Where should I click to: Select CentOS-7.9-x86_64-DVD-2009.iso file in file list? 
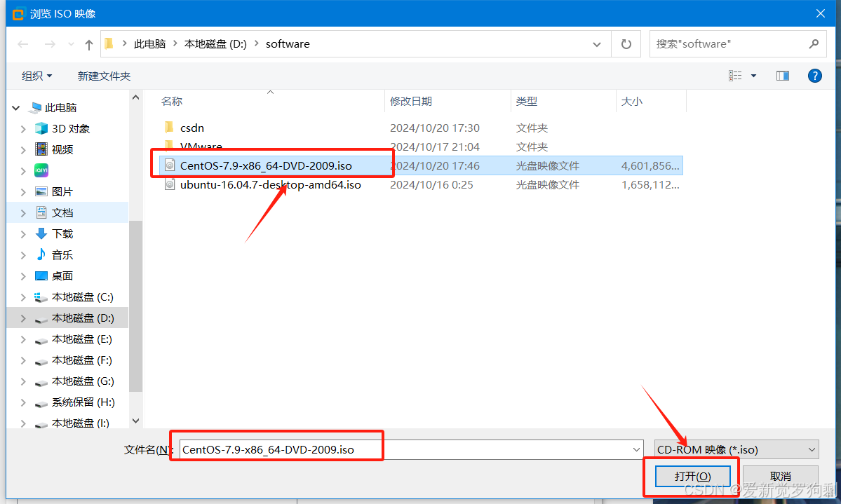(x=421, y=165)
